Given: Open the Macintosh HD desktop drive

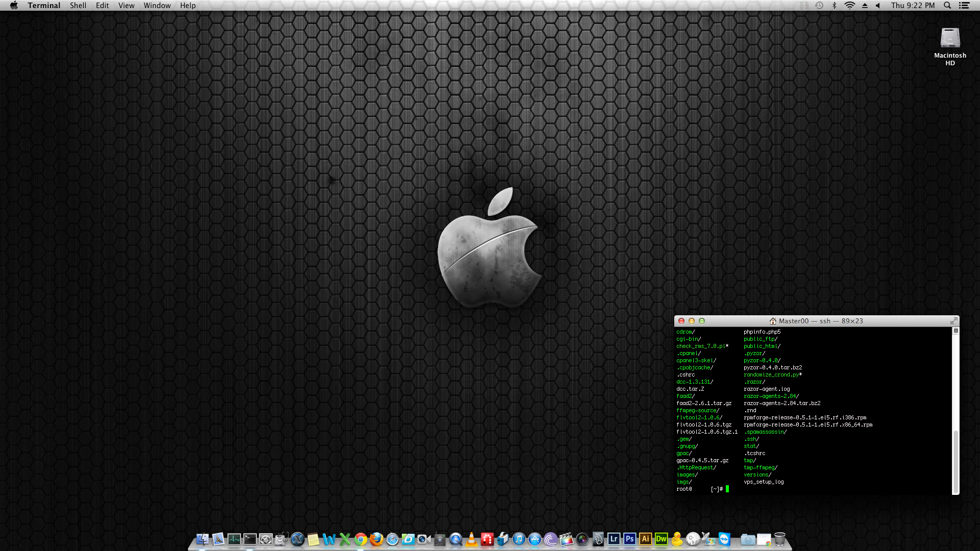Looking at the screenshot, I should (x=950, y=46).
